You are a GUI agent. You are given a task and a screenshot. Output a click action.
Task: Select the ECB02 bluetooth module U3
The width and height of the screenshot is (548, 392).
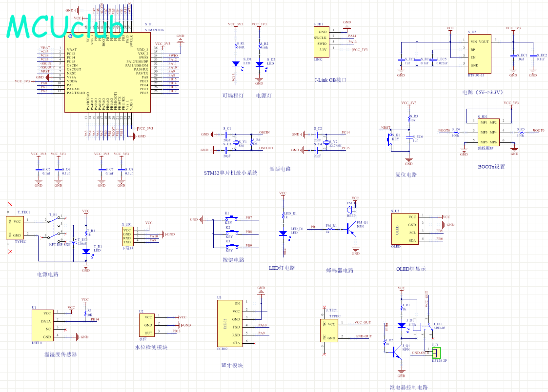230,323
